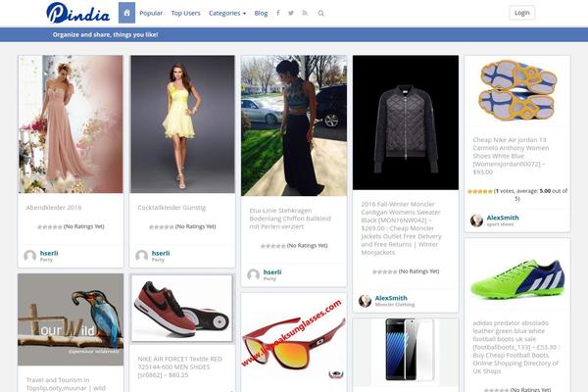Open the Facebook icon link
588x392 pixels.
pos(278,13)
